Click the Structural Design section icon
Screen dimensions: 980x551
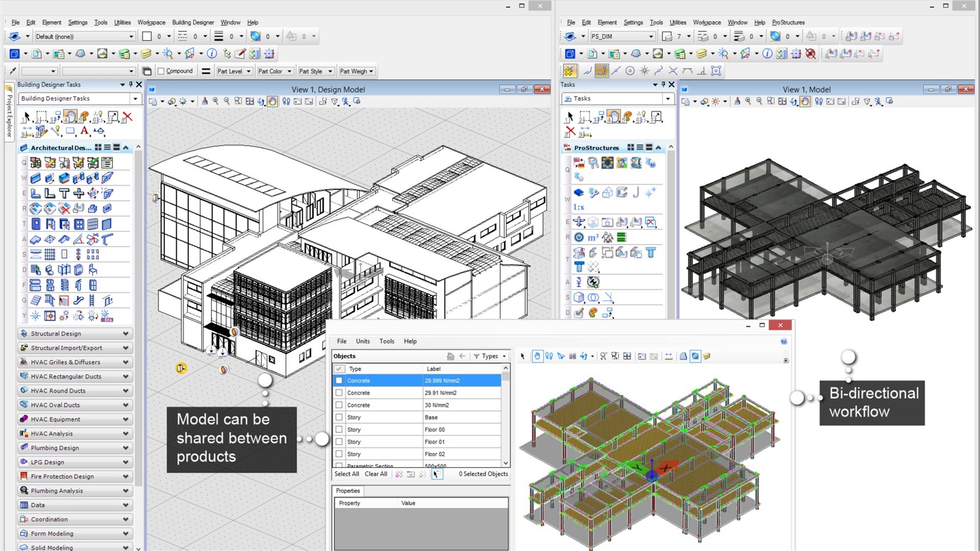(24, 333)
